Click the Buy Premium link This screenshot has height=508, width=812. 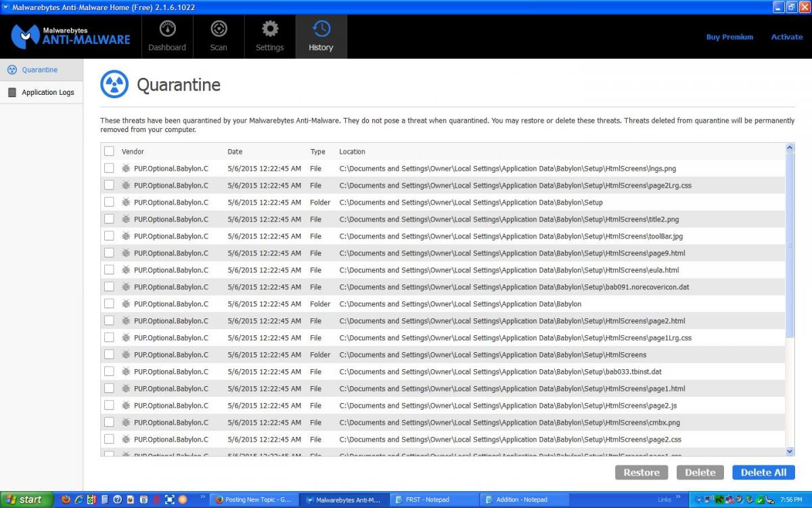pyautogui.click(x=729, y=37)
